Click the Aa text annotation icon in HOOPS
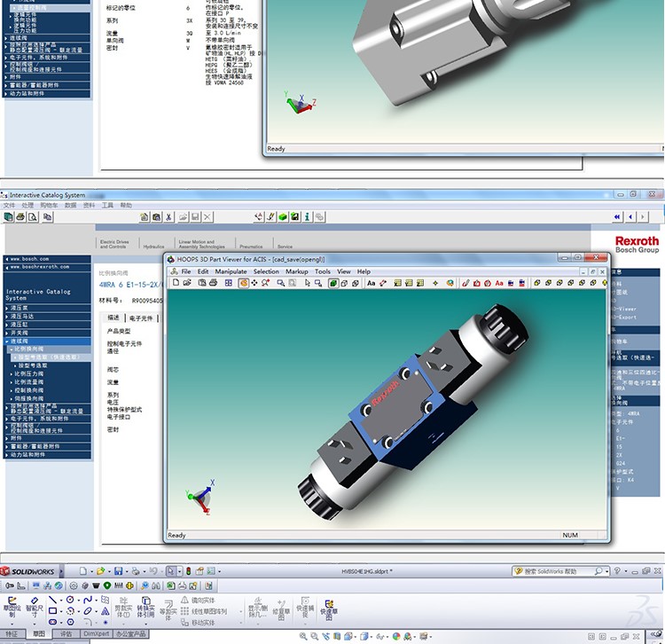Image resolution: width=665 pixels, height=644 pixels. [372, 283]
